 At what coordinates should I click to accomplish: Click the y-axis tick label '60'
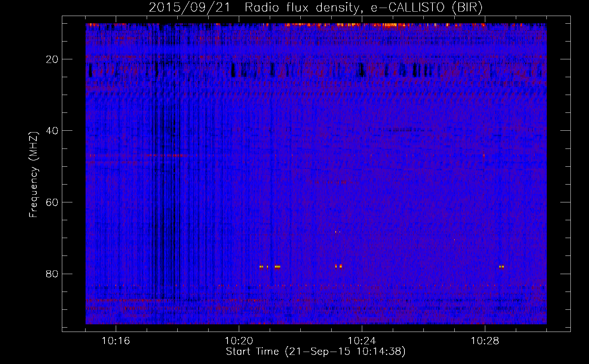tap(52, 202)
